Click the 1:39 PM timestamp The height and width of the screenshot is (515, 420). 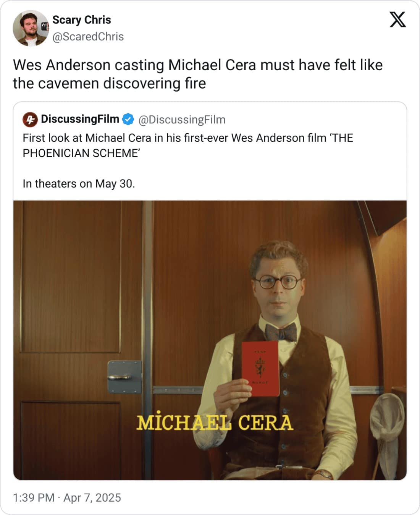[34, 497]
